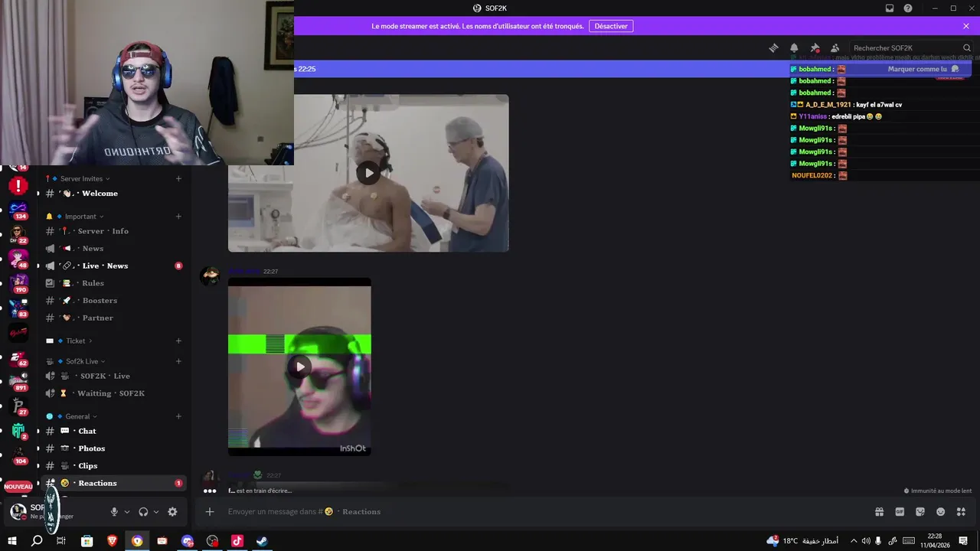The image size is (980, 551).
Task: Open the 18°C weather widget on taskbar
Action: pyautogui.click(x=802, y=541)
